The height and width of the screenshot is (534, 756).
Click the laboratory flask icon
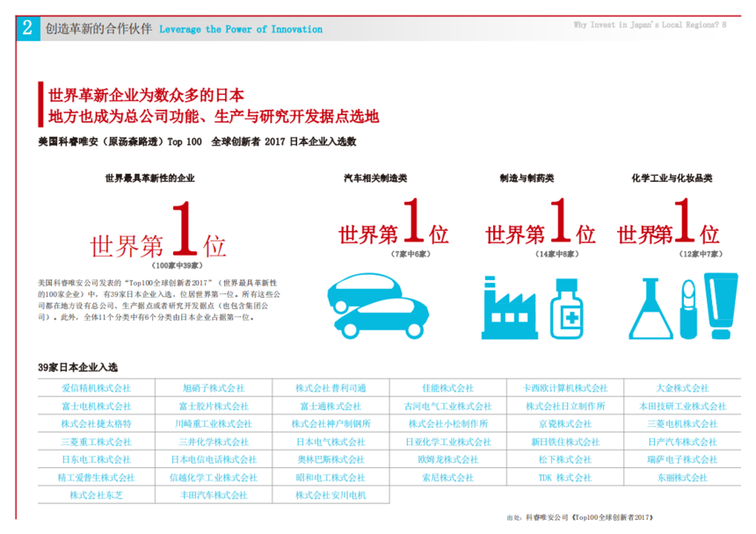[x=651, y=308]
